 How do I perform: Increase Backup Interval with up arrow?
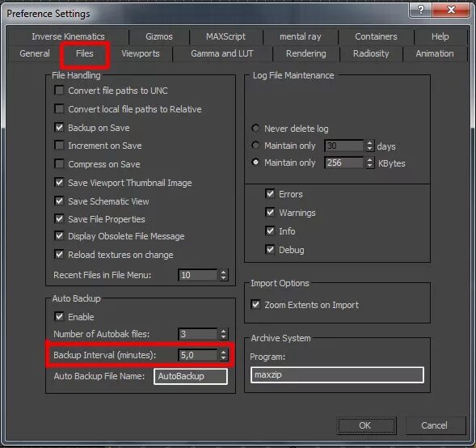(223, 352)
